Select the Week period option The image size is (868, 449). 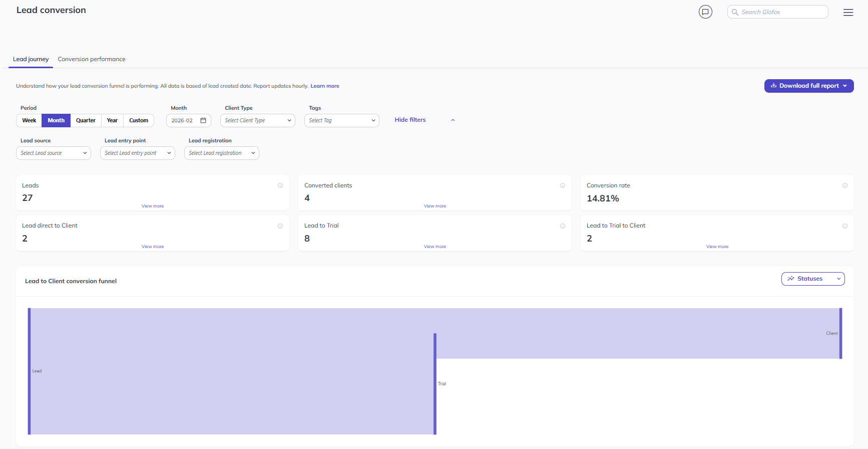29,120
